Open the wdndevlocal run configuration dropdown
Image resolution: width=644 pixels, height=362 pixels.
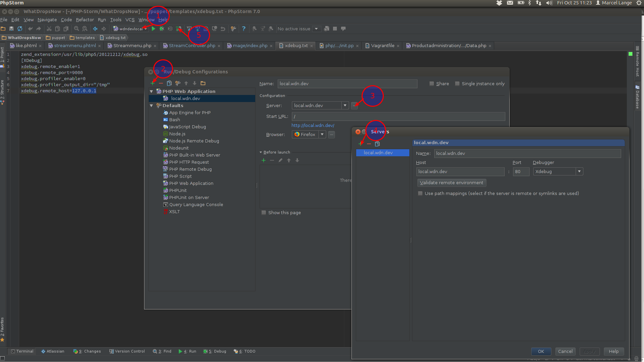[130, 29]
